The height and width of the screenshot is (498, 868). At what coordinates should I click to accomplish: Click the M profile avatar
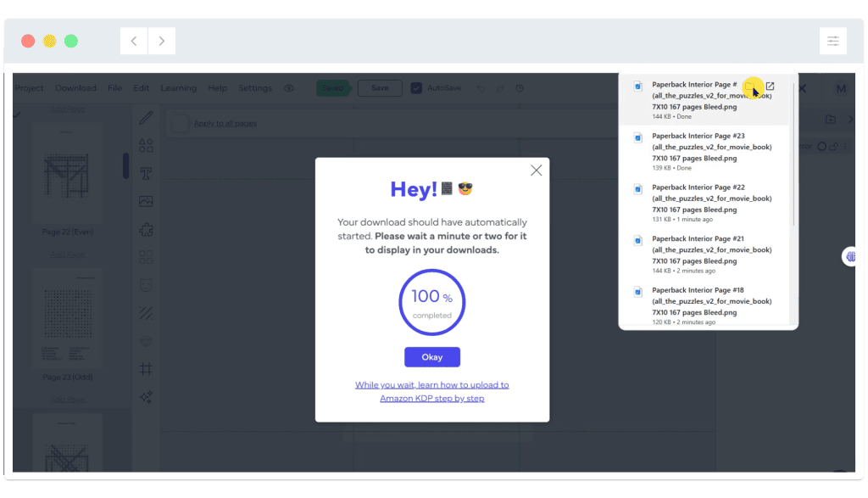841,88
